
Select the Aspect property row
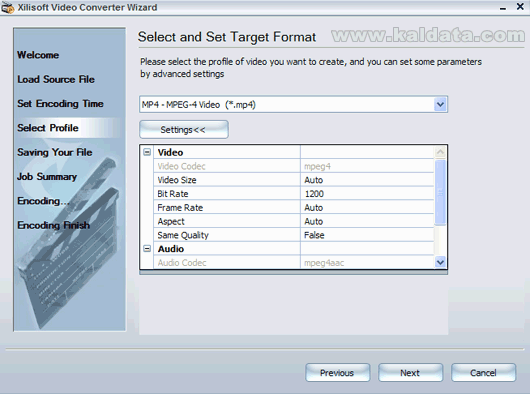click(293, 222)
